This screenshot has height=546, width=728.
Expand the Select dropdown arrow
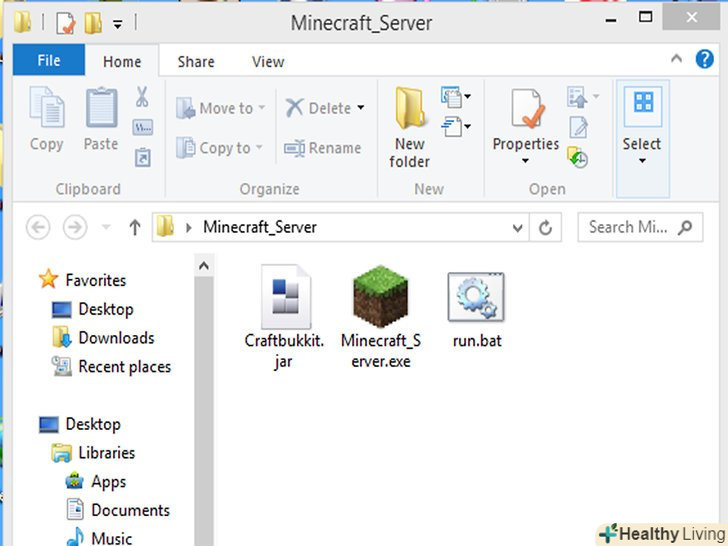(642, 161)
